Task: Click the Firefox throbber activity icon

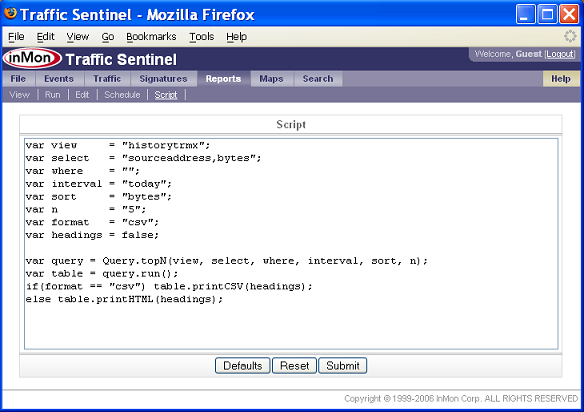Action: point(570,36)
